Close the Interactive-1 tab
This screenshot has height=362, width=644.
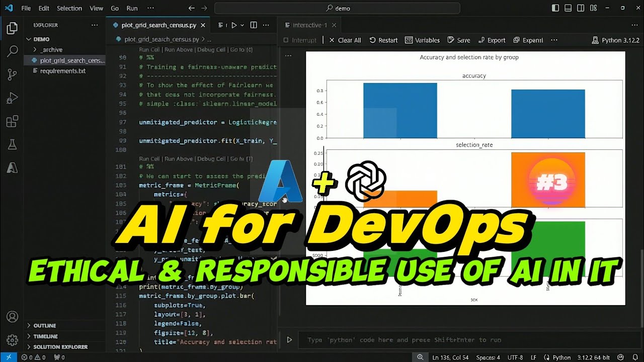pyautogui.click(x=334, y=25)
